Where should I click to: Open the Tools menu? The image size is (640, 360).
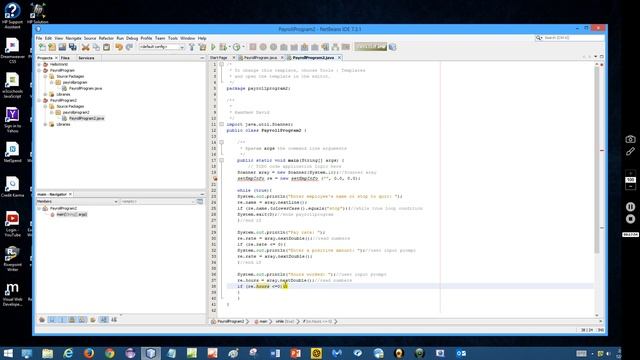point(173,38)
